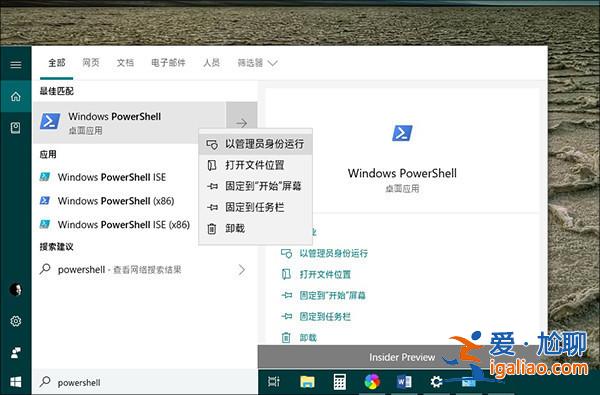The height and width of the screenshot is (395, 600).
Task: Open the Windows Start button
Action: click(x=16, y=382)
